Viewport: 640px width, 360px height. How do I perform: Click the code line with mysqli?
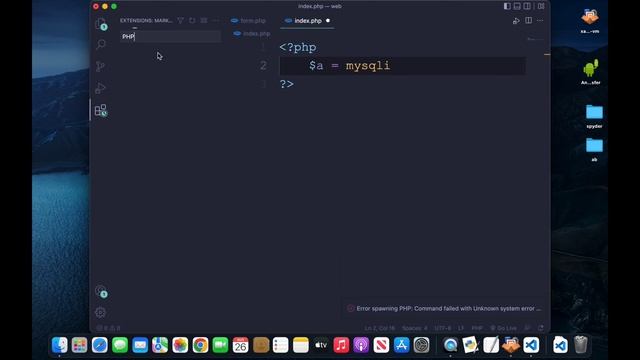click(402, 66)
